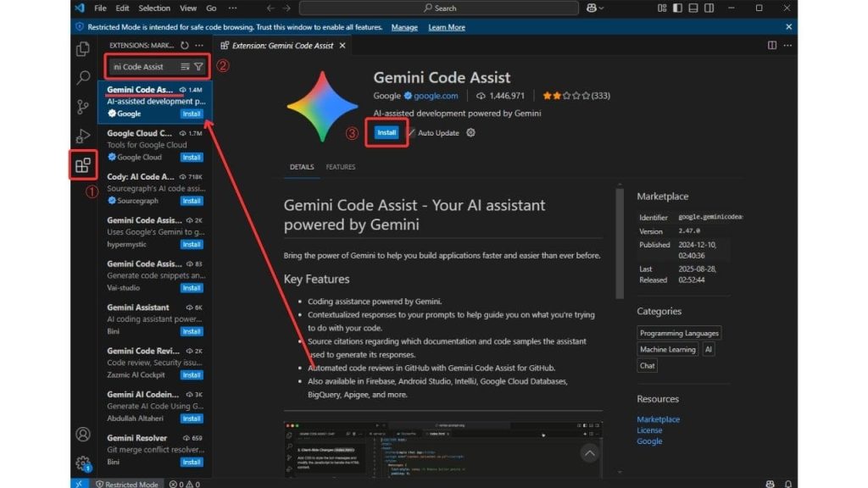Open the Run and Debug view

point(83,136)
